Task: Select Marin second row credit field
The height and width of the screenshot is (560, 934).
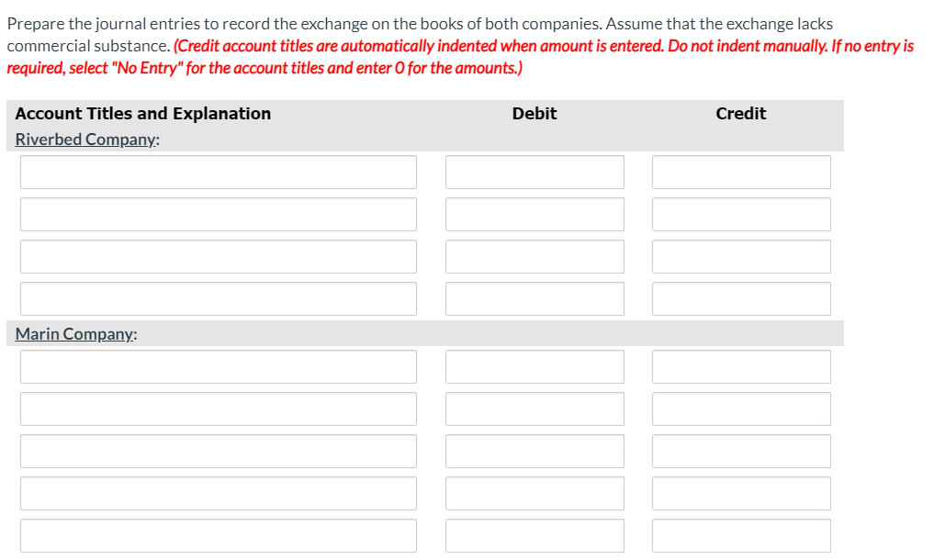Action: click(741, 409)
